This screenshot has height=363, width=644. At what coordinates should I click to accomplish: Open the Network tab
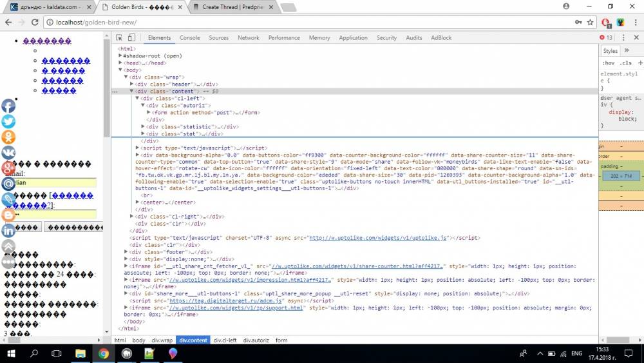249,37
